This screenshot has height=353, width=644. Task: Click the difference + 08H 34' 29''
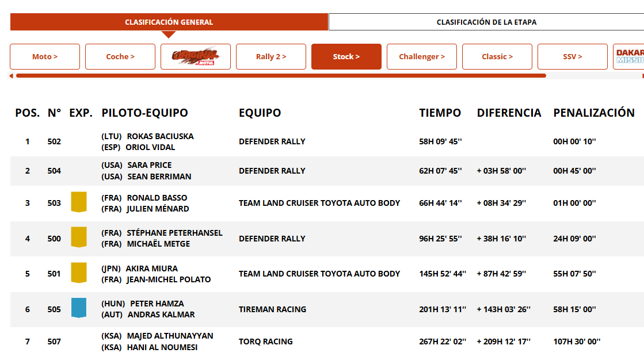[x=501, y=203]
